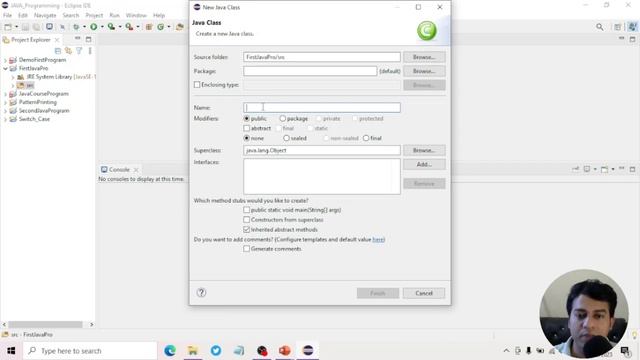Screen dimensions: 640x360
Task: Click the Add interfaces button
Action: (424, 164)
